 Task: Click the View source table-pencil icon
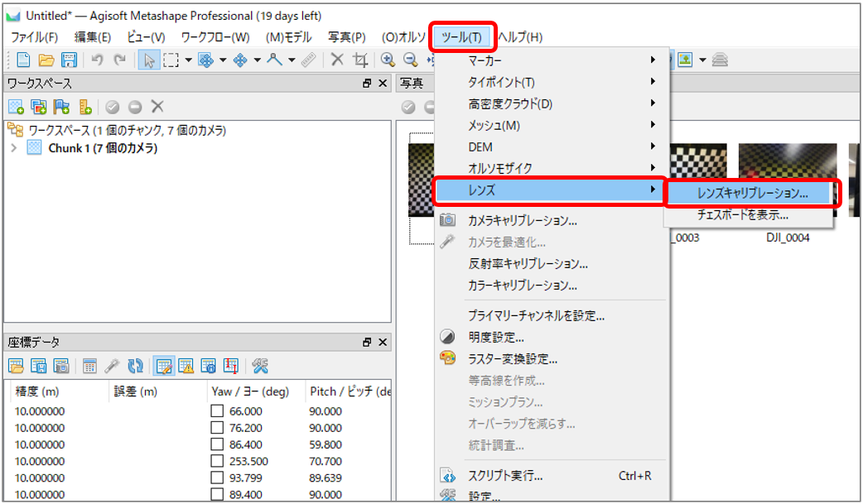tap(163, 366)
